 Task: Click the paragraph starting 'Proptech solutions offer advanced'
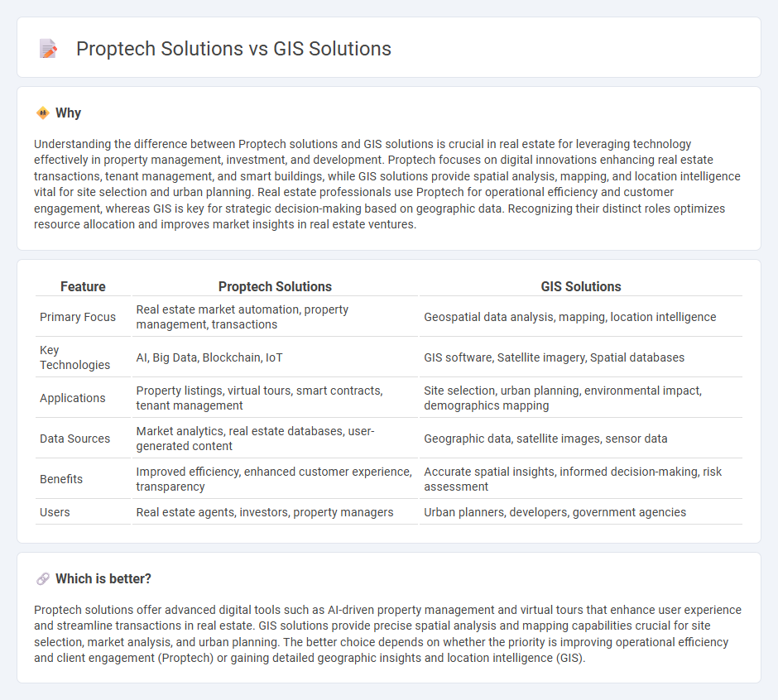[x=387, y=634]
